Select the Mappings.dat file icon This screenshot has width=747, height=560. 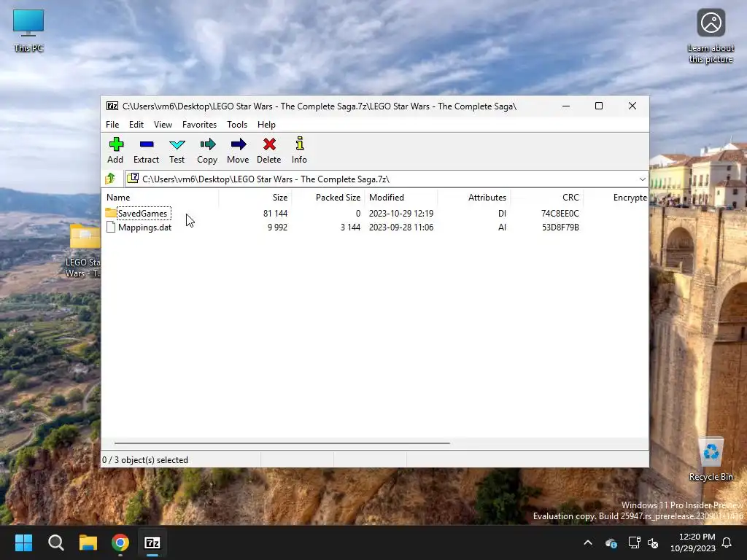click(x=111, y=227)
